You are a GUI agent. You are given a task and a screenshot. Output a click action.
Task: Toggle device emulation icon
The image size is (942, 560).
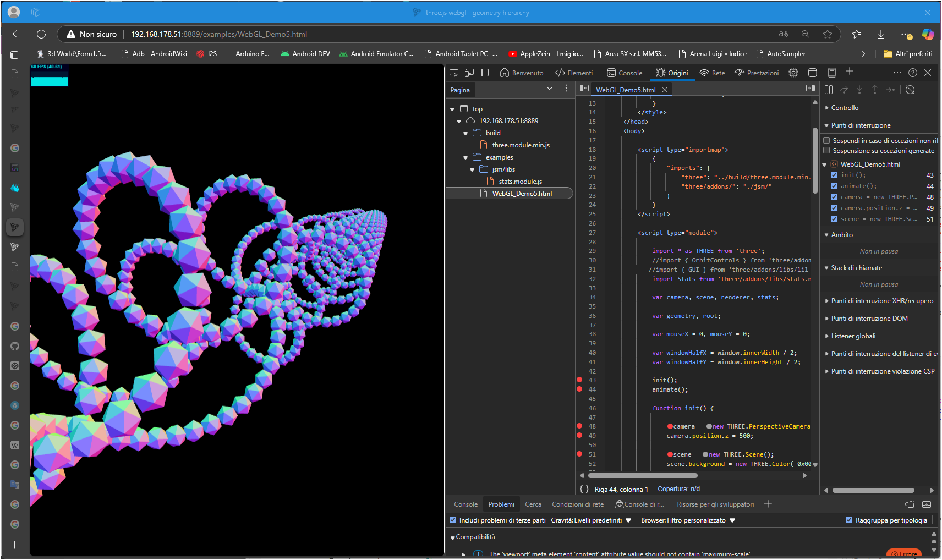(469, 73)
